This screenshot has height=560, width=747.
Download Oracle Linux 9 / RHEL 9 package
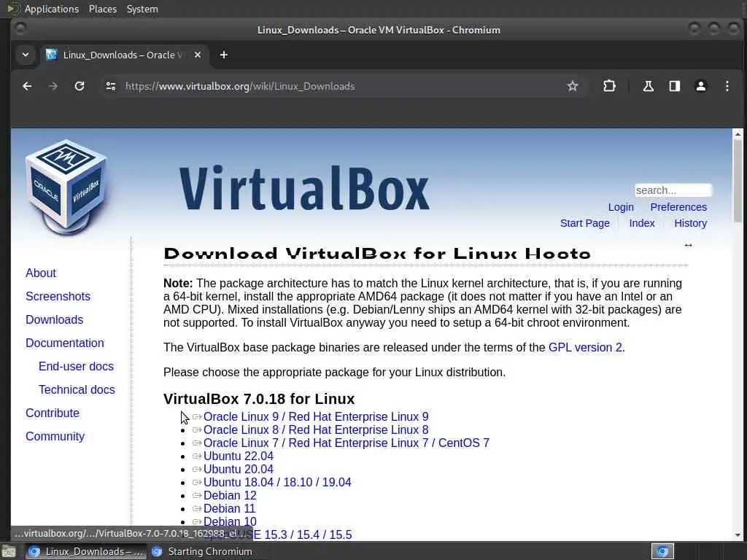pyautogui.click(x=316, y=416)
